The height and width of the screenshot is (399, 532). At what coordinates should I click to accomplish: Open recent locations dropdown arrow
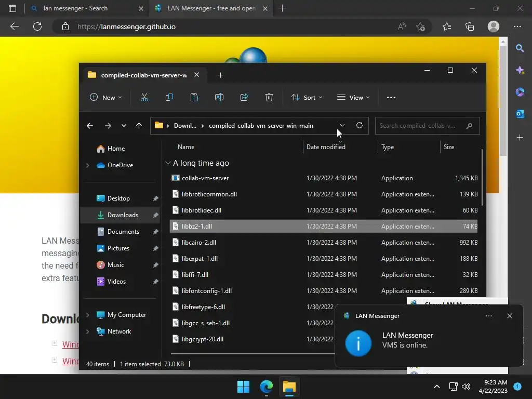(x=124, y=126)
